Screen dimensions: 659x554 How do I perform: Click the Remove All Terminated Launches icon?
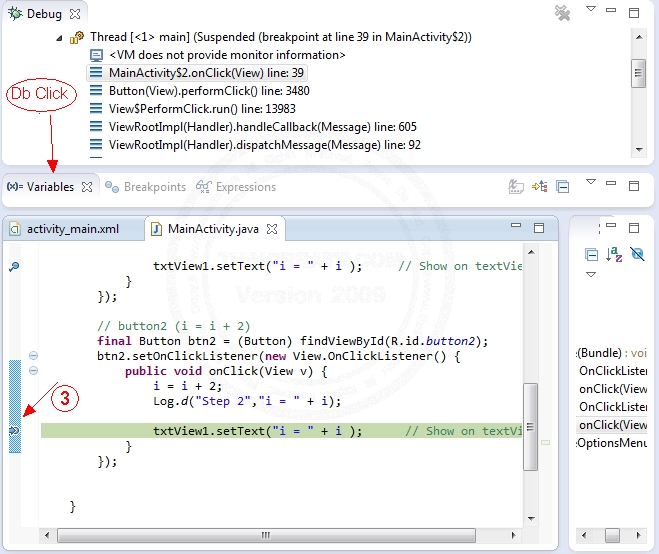(x=562, y=13)
